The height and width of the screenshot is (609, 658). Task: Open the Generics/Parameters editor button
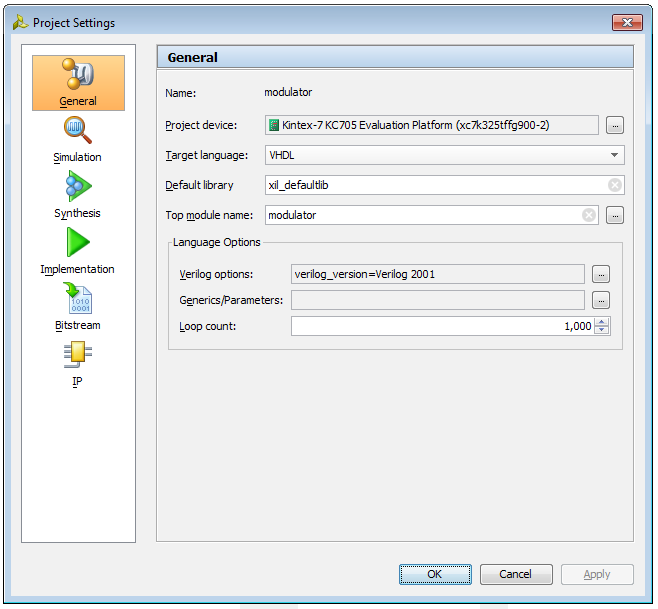(x=601, y=301)
